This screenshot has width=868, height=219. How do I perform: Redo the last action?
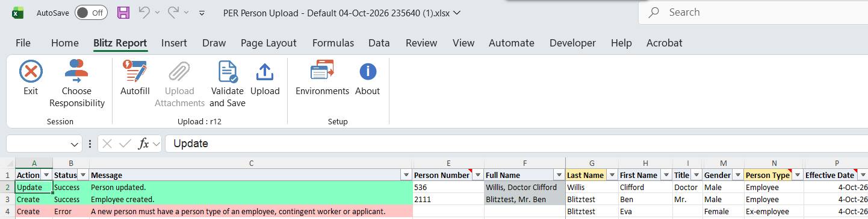tap(174, 12)
